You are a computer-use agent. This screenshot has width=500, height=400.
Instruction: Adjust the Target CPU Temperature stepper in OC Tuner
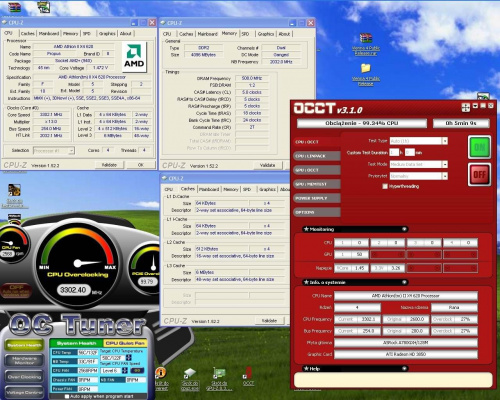pos(129,358)
